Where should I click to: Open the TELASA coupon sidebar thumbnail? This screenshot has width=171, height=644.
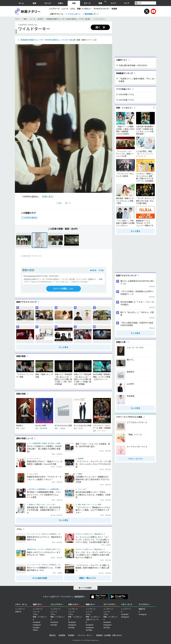[x=145, y=212]
